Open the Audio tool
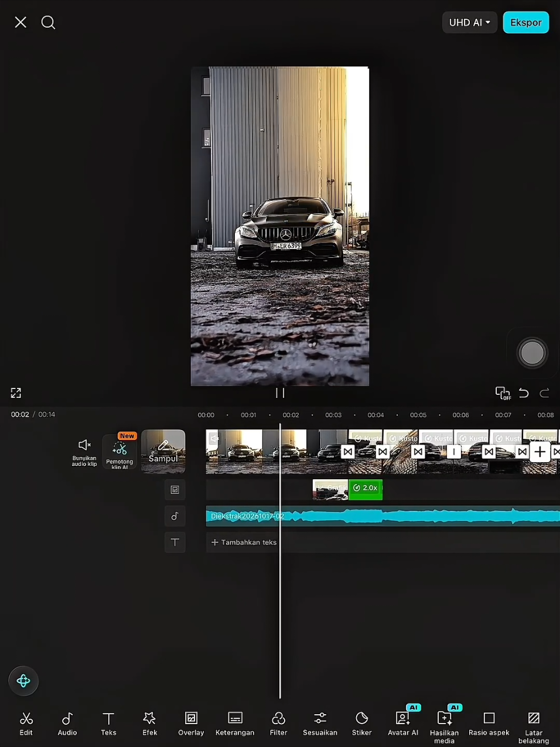The image size is (560, 747). pos(67,724)
